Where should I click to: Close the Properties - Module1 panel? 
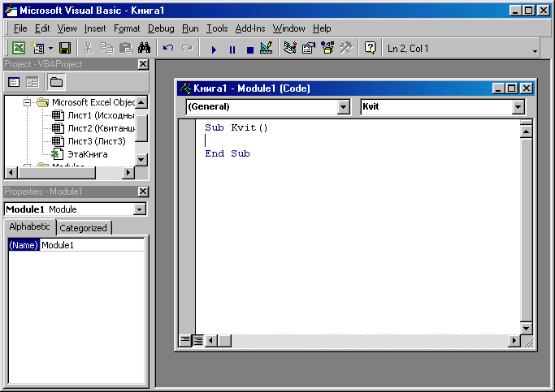pyautogui.click(x=143, y=192)
